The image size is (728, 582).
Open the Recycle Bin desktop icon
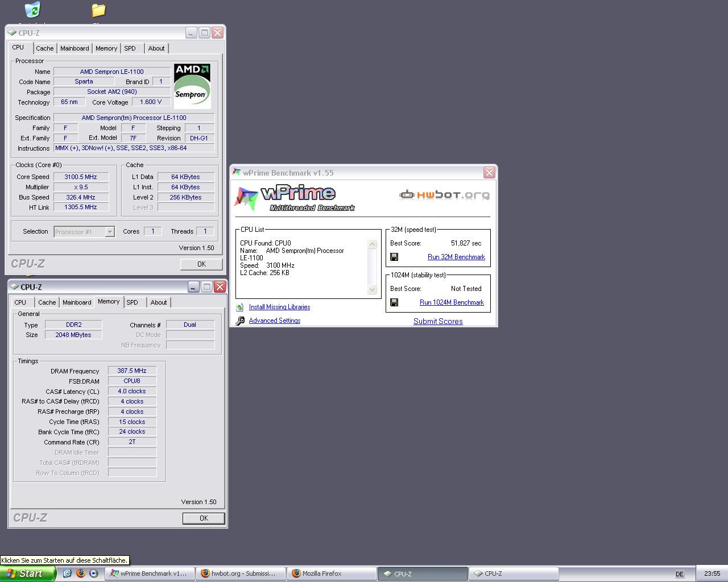33,10
